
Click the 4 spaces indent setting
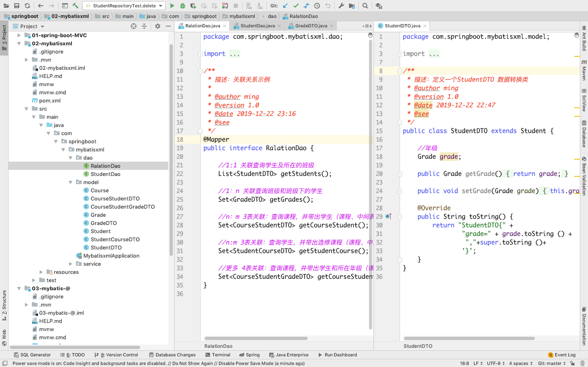pos(521,363)
